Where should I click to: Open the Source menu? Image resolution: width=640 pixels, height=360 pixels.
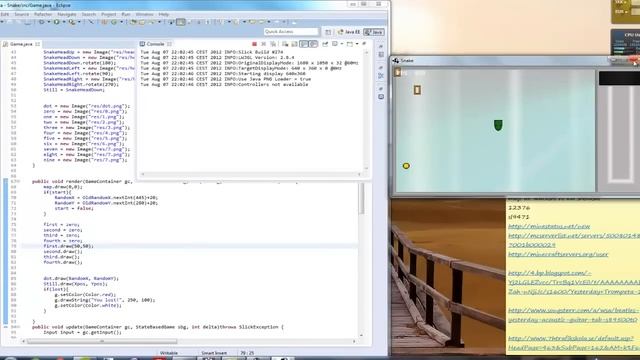22,14
